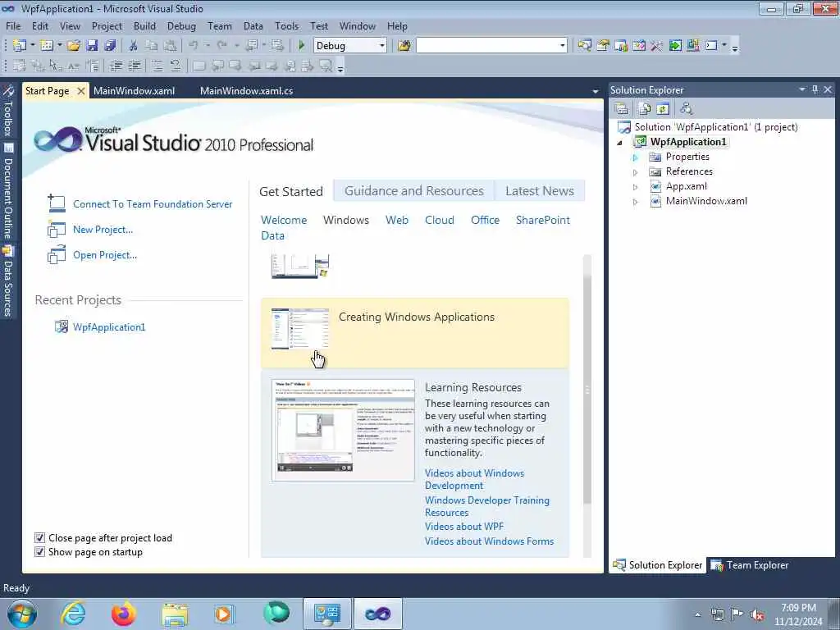Click the Paste toolbar icon
Image resolution: width=840 pixels, height=630 pixels.
(170, 46)
